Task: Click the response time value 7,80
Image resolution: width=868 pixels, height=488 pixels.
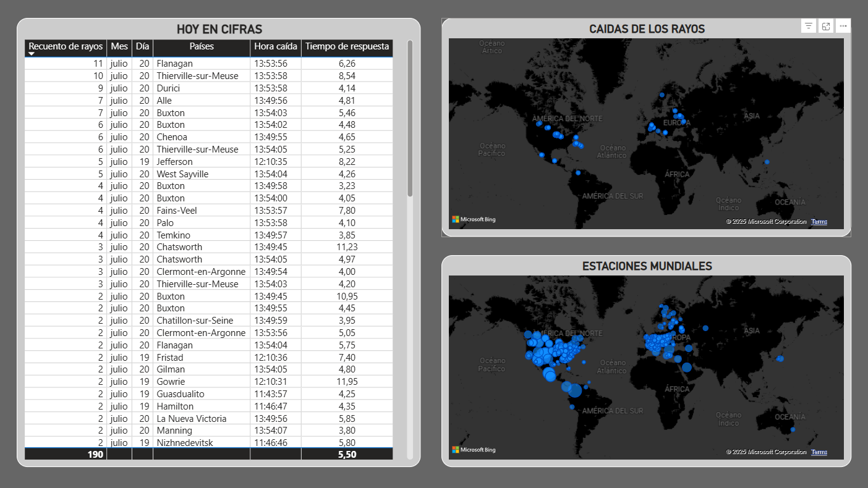Action: (x=347, y=211)
